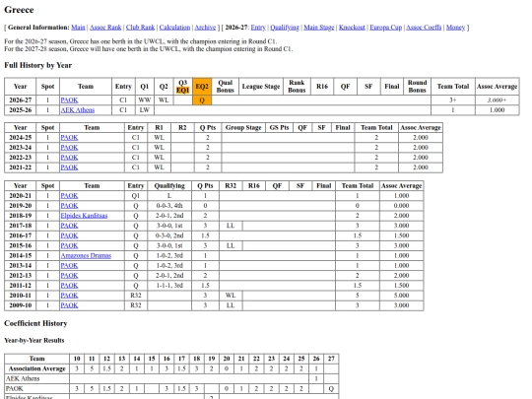Viewport: 532px width, 399px height.
Task: Click the orange Q cell under EQ2
Action: point(202,100)
